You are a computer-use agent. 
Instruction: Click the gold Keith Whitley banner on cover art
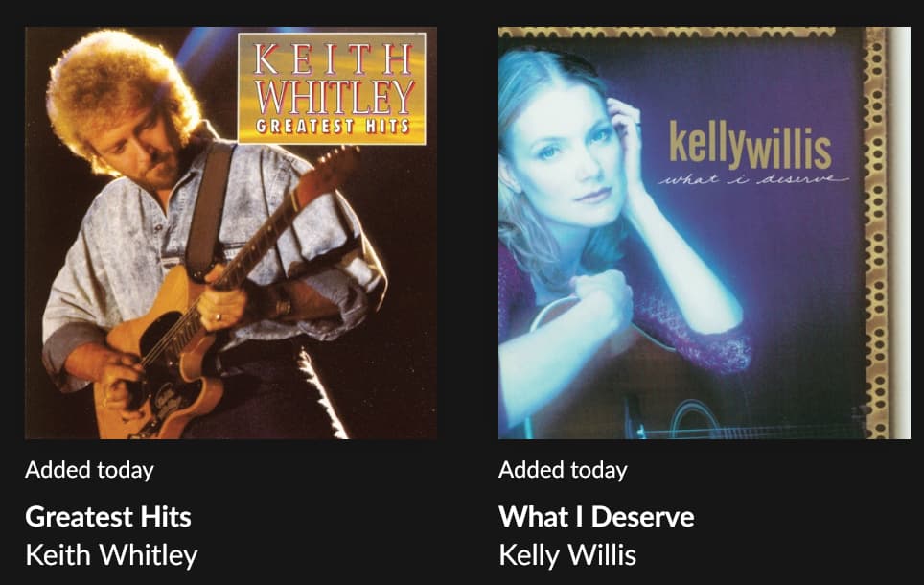pyautogui.click(x=332, y=88)
